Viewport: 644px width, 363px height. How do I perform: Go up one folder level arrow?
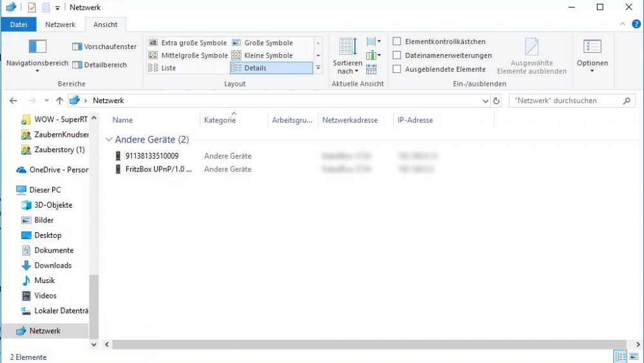point(59,101)
